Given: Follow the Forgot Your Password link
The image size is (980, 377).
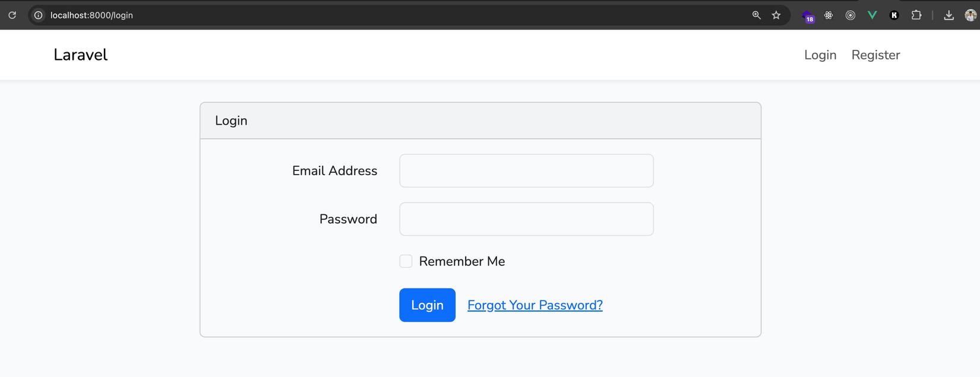Looking at the screenshot, I should (535, 305).
